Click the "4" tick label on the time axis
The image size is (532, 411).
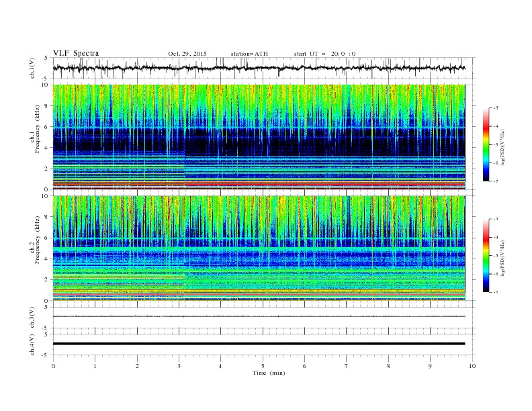click(x=220, y=366)
